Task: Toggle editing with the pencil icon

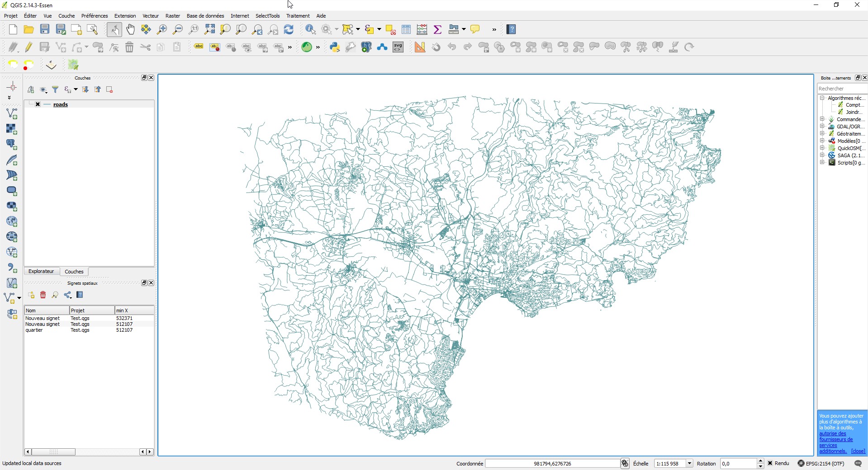Action: 28,47
